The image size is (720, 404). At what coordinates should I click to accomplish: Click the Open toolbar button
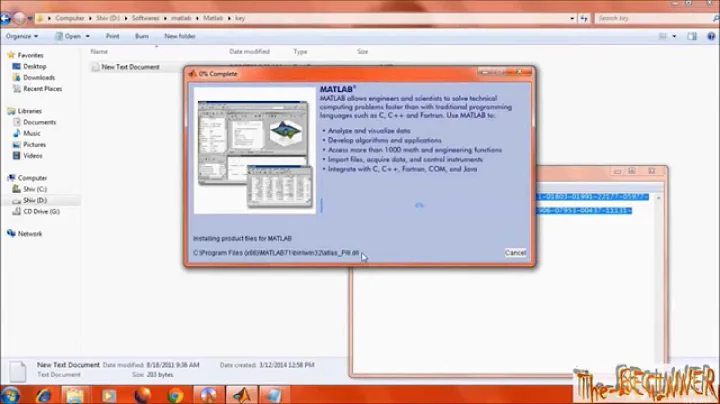click(x=68, y=36)
